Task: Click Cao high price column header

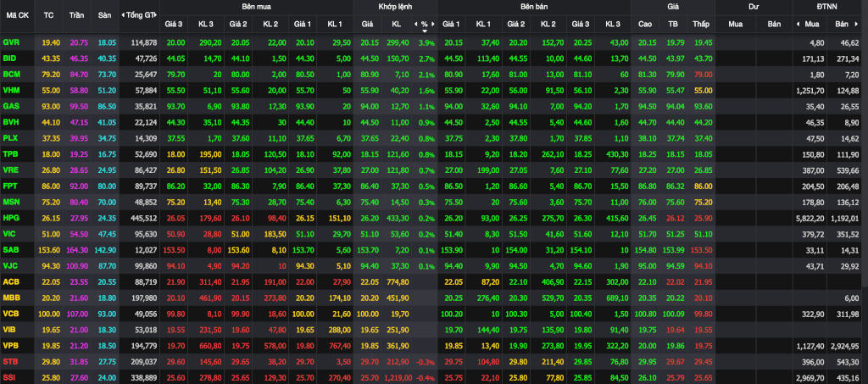Action: 645,25
